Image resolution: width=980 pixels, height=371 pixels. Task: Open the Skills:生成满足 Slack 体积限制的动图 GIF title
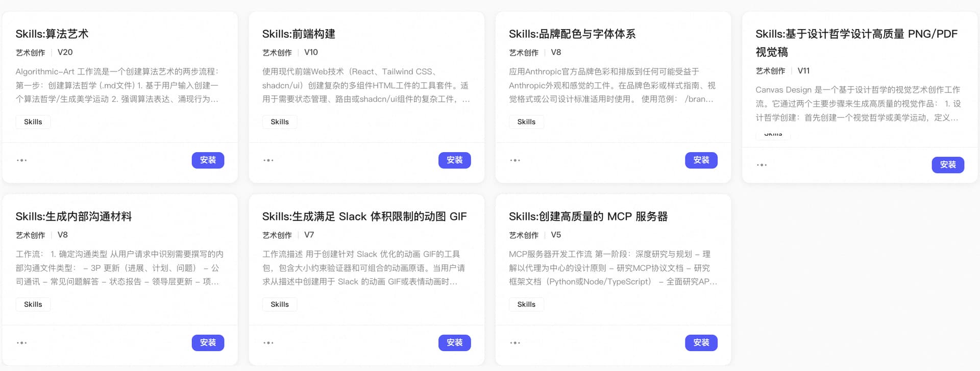click(x=364, y=217)
